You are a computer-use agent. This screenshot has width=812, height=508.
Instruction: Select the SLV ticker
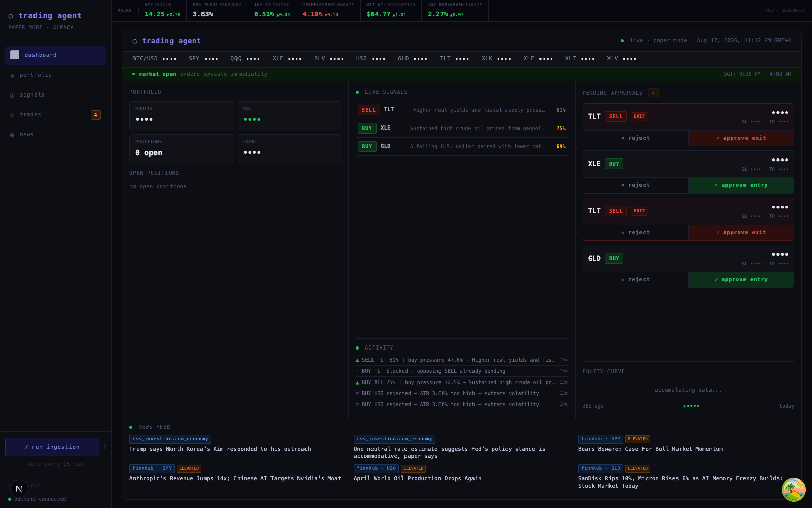(329, 59)
